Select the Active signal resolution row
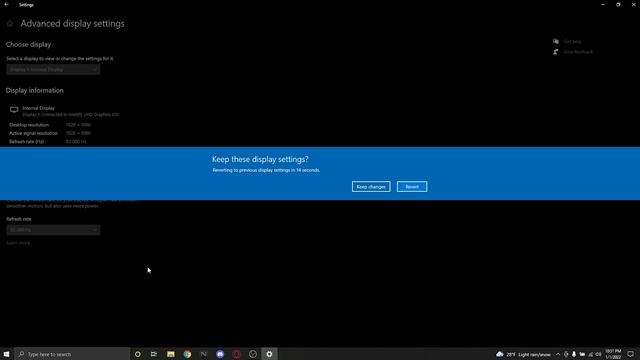 click(50, 133)
